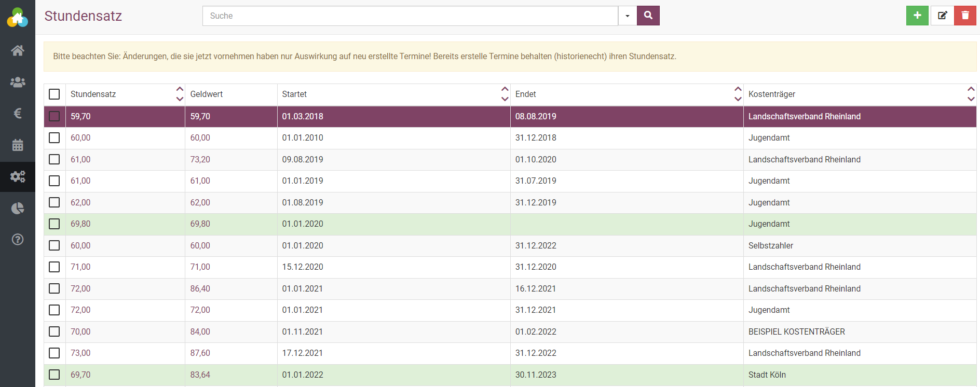
Task: Click the green plus button to add a Stundensatz
Action: coord(917,16)
